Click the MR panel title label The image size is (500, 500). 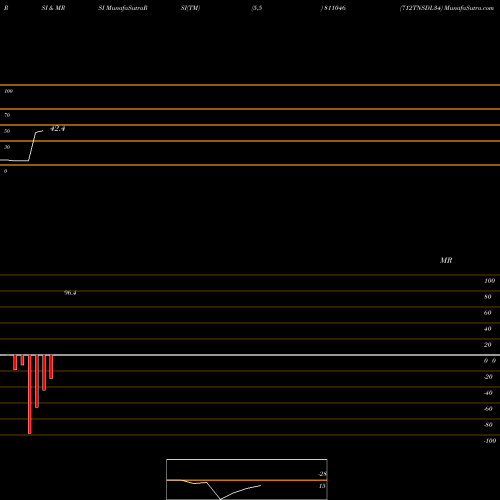click(446, 260)
